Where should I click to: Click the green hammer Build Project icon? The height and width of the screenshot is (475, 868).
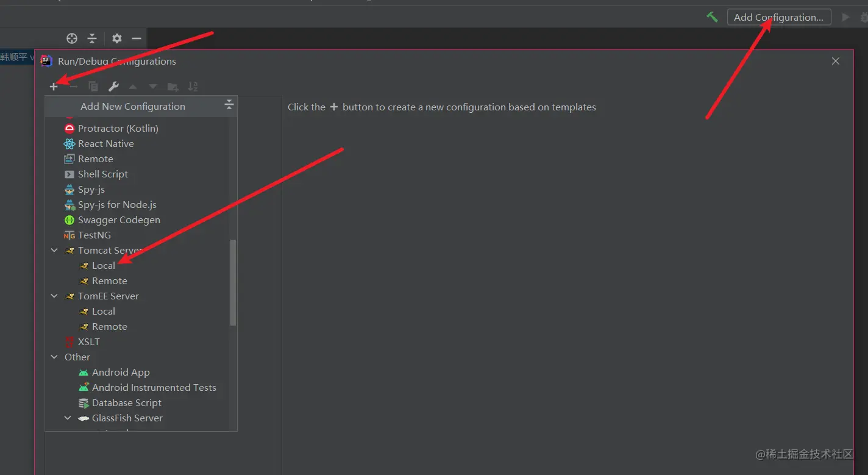(x=712, y=17)
